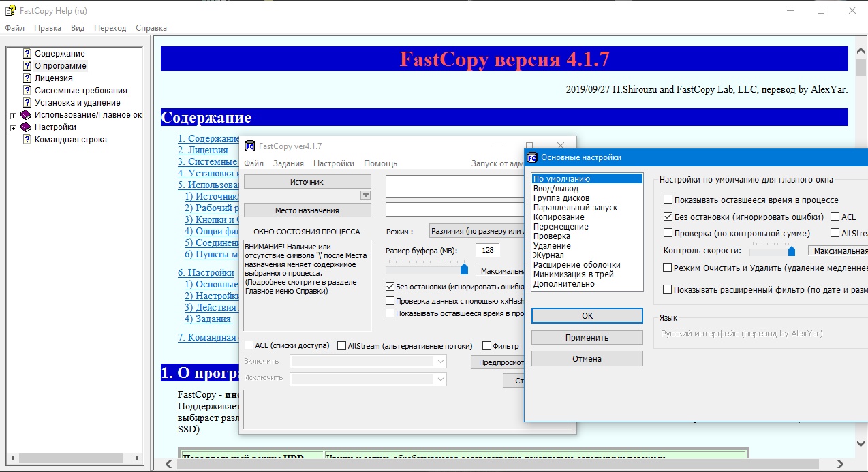Open the Переход menu
The height and width of the screenshot is (472, 868).
110,28
